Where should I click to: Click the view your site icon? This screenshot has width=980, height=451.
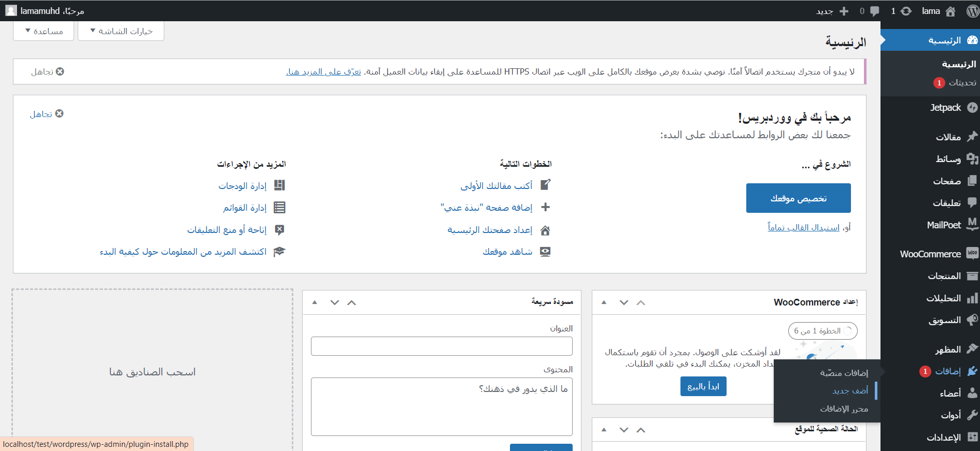click(545, 251)
